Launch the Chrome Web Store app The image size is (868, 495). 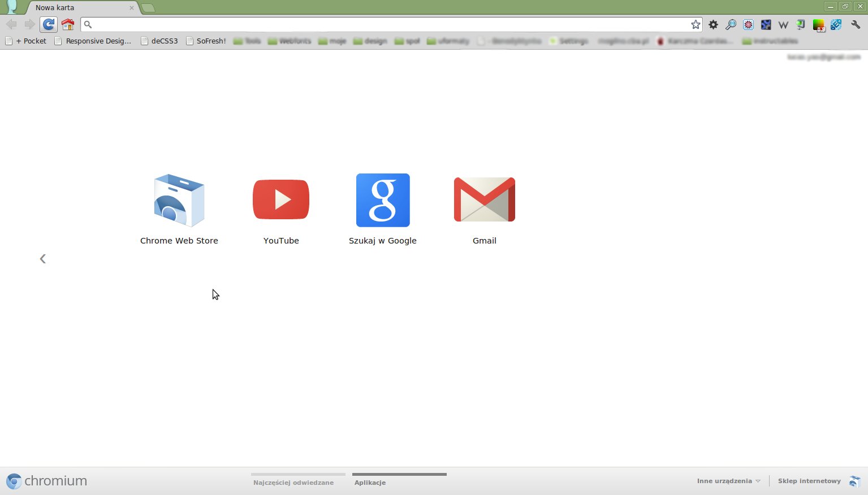pos(179,209)
